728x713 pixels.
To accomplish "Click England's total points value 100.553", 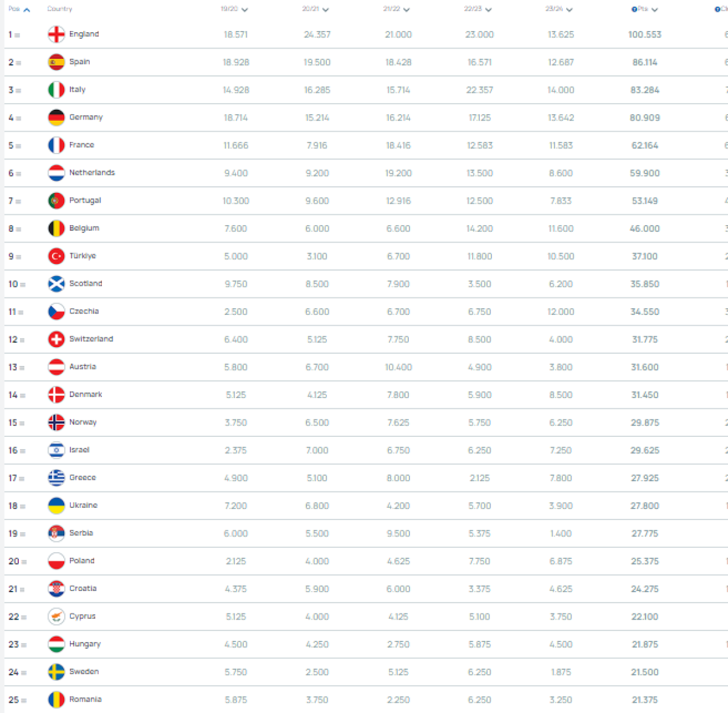I will 644,35.
